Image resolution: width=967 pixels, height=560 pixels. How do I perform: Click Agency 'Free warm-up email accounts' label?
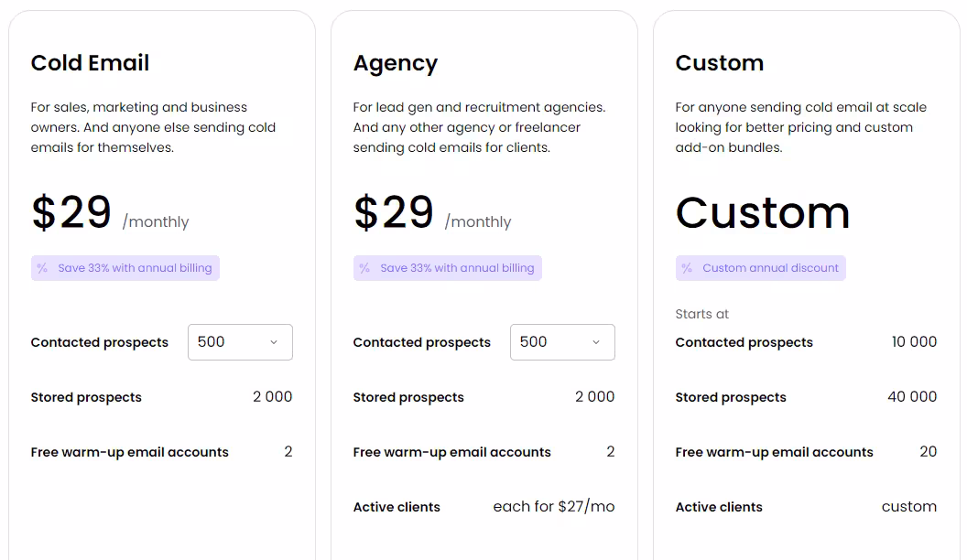pyautogui.click(x=451, y=452)
